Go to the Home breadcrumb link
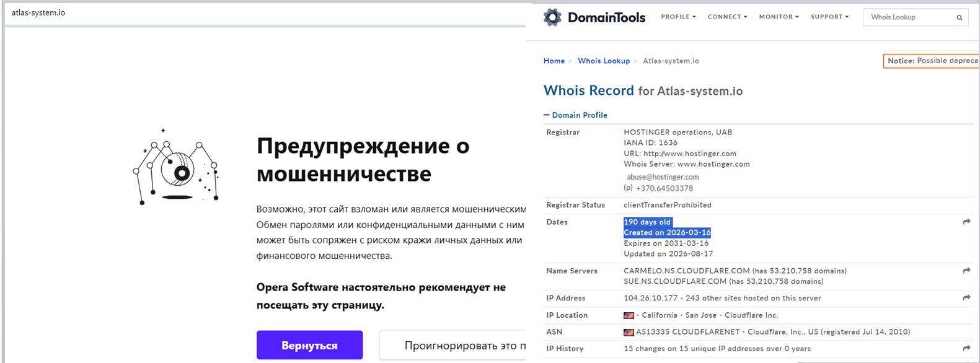This screenshot has height=363, width=980. tap(554, 61)
